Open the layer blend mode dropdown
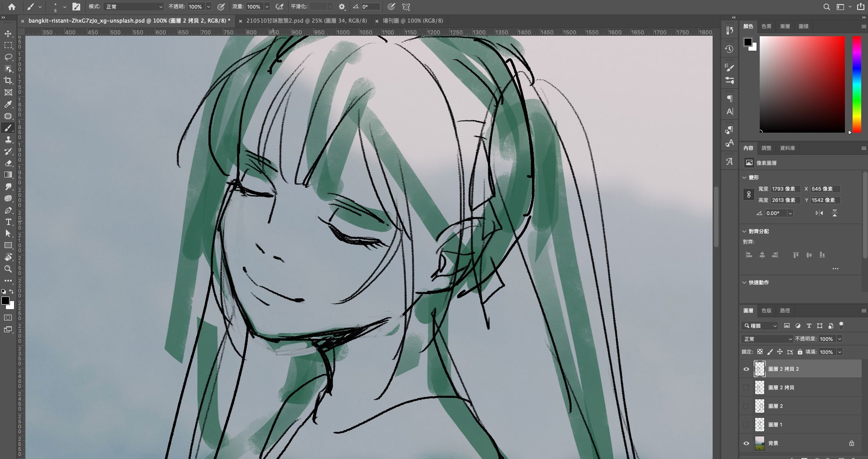The height and width of the screenshot is (459, 868). pyautogui.click(x=767, y=339)
